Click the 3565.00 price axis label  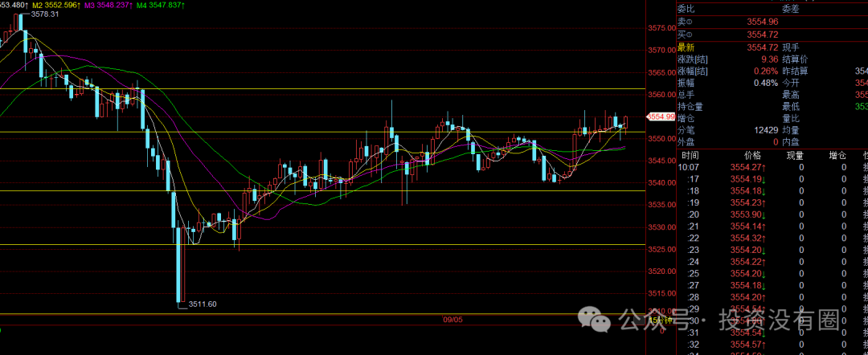(x=660, y=72)
